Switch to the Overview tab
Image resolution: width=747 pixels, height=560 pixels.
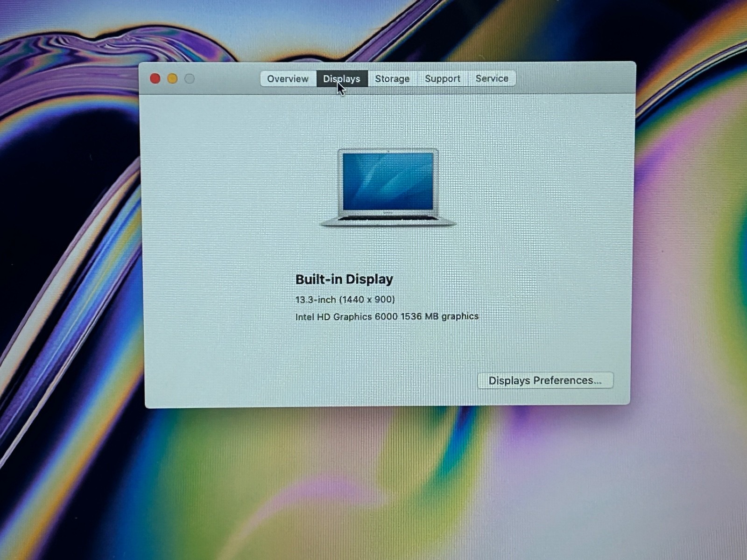[288, 79]
